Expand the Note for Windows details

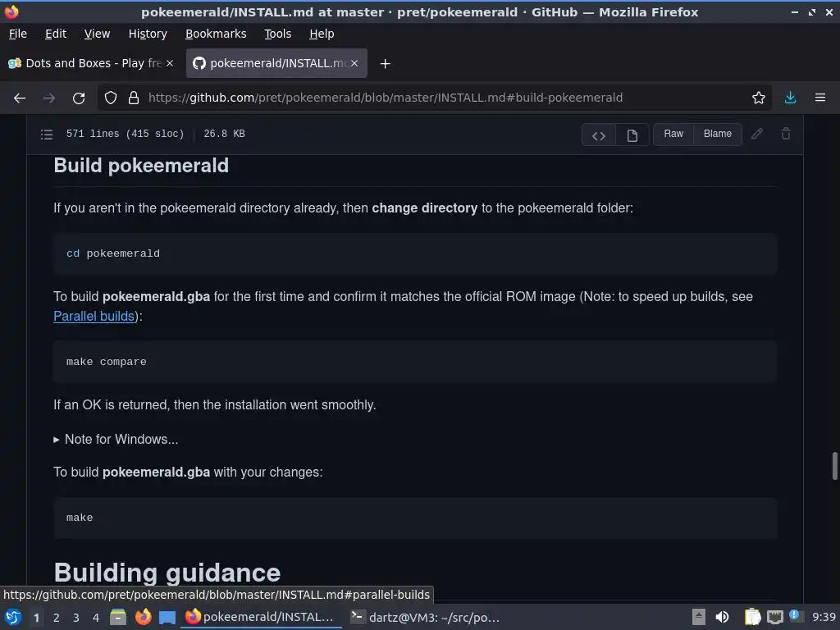(x=116, y=440)
